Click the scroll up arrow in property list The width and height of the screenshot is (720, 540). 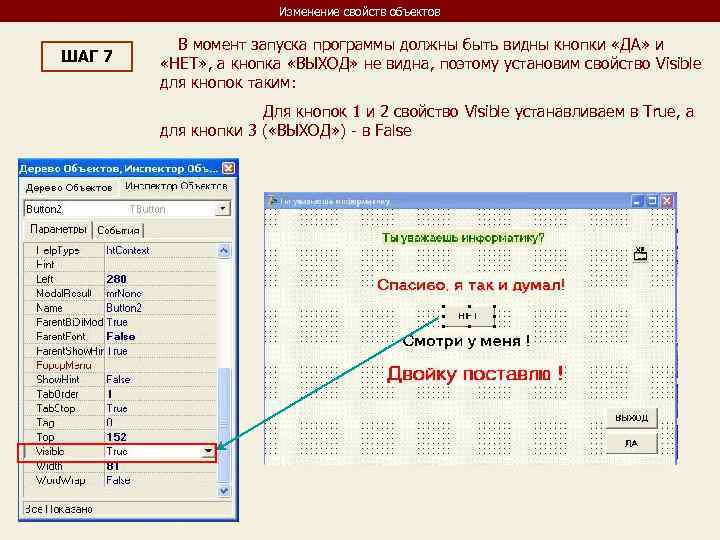pos(224,251)
